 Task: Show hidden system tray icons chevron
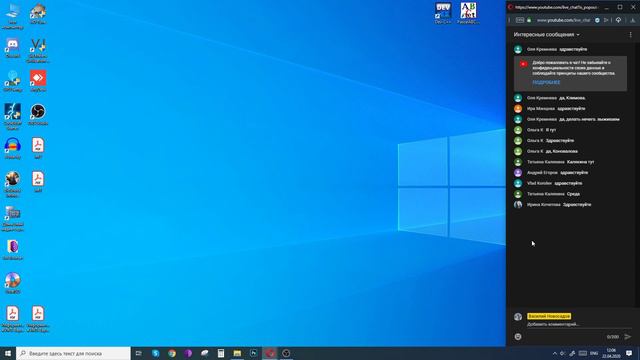554,353
